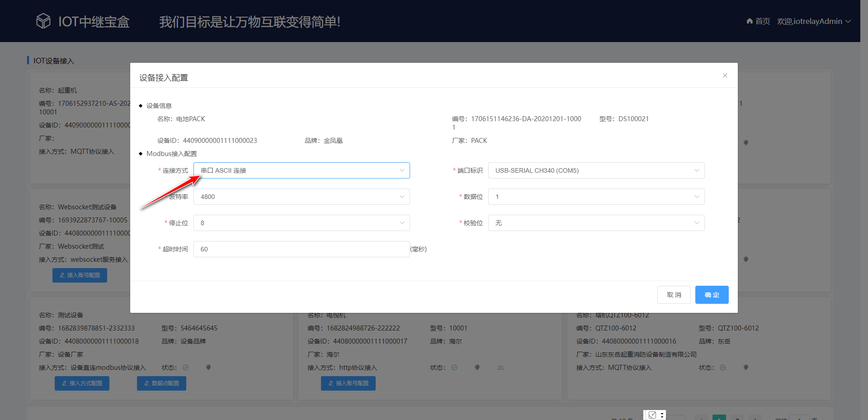Click the lightbulb status icon on 塔机QTZ100-6012 card
Viewport: 868px width, 420px height.
click(x=746, y=367)
